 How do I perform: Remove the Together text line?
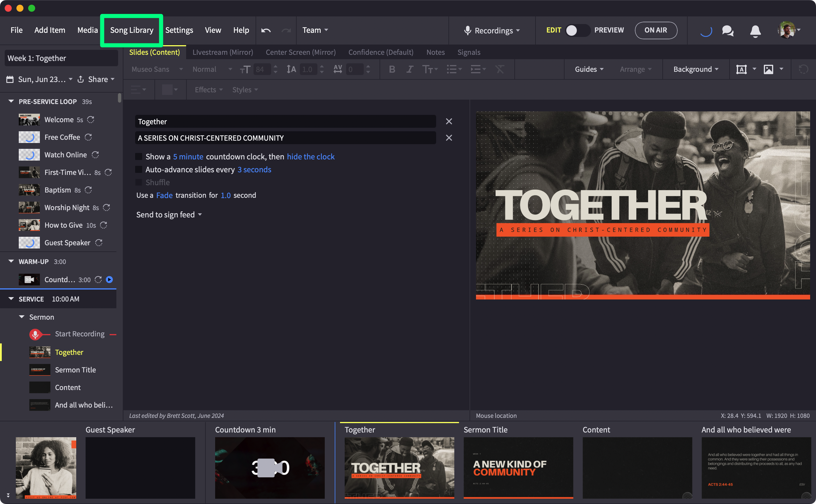click(449, 122)
